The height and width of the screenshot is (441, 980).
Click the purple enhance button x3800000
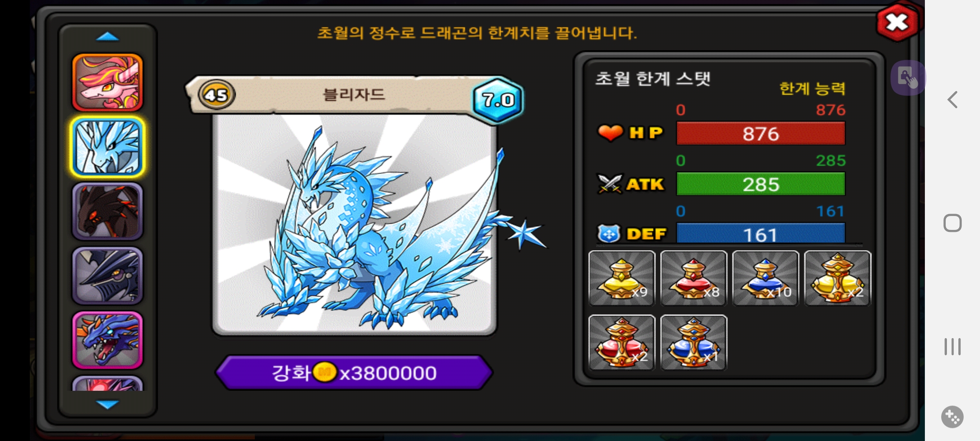click(354, 372)
